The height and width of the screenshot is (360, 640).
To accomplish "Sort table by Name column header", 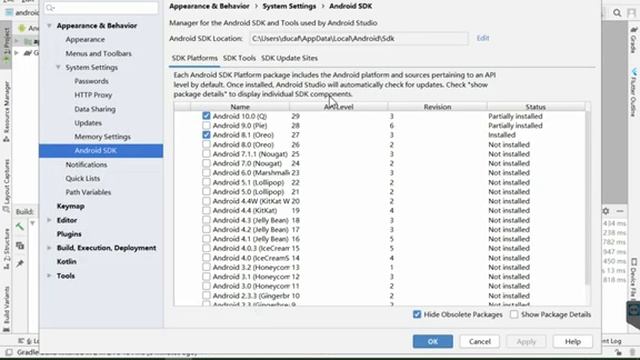I will point(240,107).
